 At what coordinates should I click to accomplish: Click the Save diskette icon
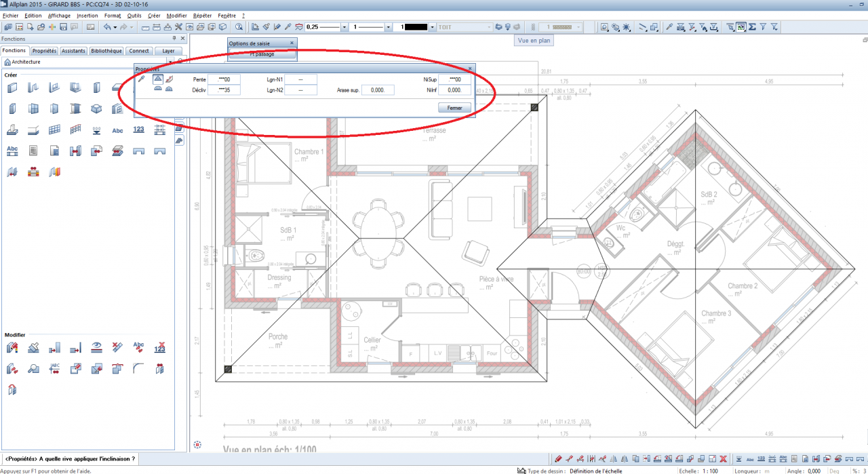pos(63,26)
